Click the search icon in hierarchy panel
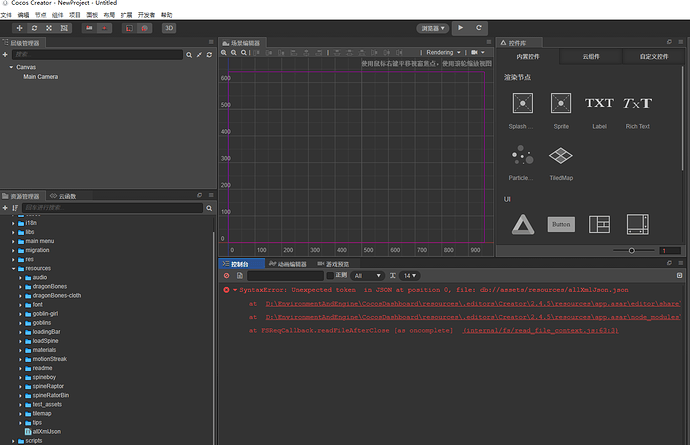The image size is (690, 445). (189, 55)
